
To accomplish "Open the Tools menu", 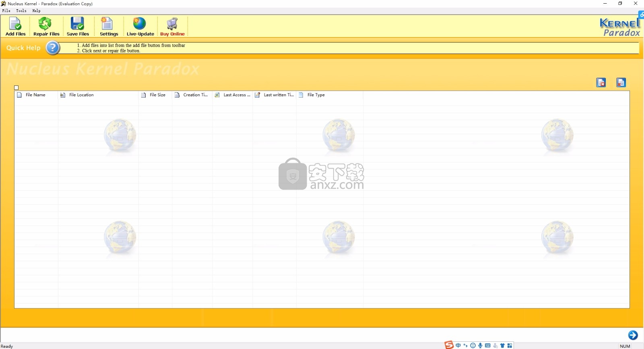I will click(21, 11).
